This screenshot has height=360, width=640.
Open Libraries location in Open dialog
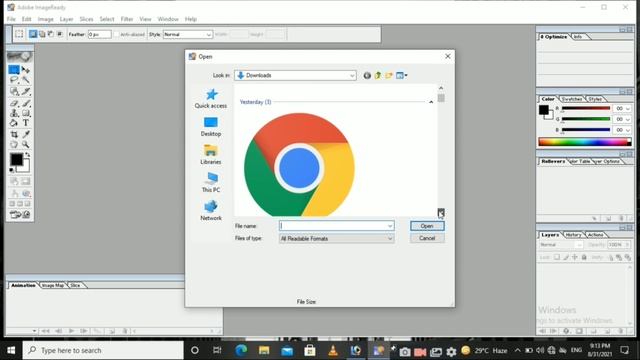pos(211,155)
